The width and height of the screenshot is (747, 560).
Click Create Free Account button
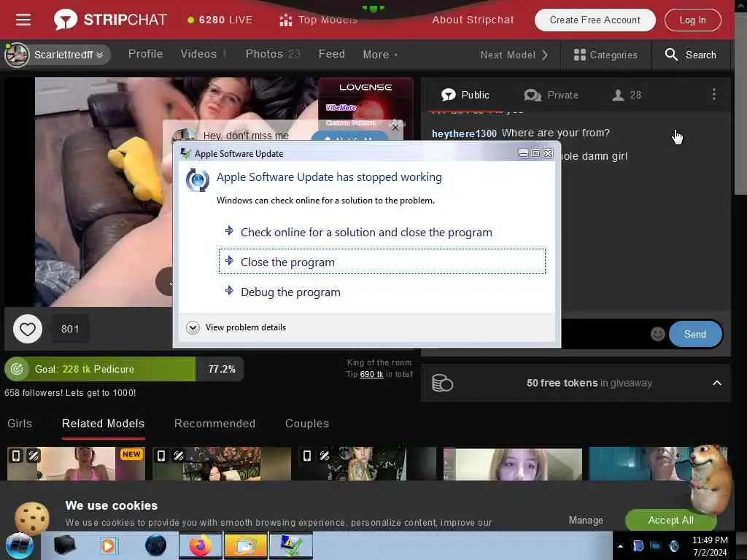(595, 20)
